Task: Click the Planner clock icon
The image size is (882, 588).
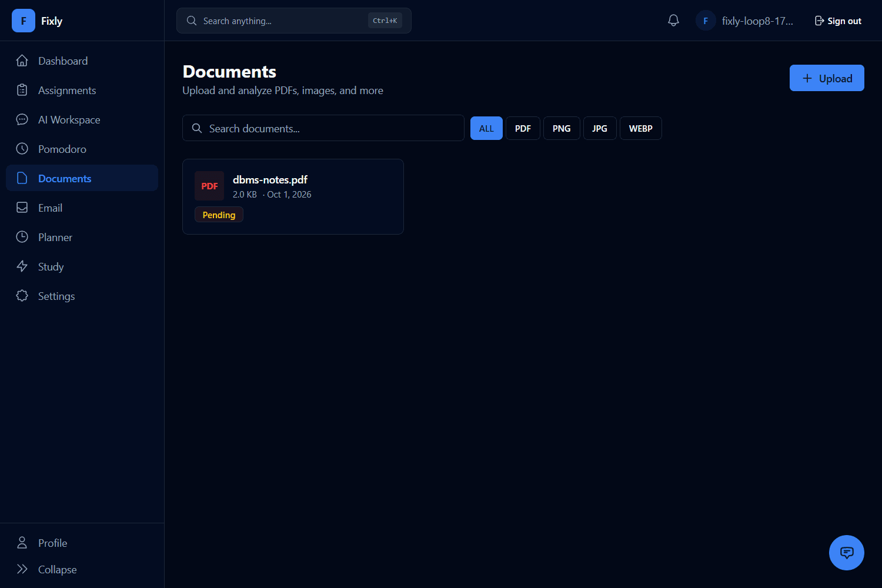Action: pyautogui.click(x=22, y=237)
